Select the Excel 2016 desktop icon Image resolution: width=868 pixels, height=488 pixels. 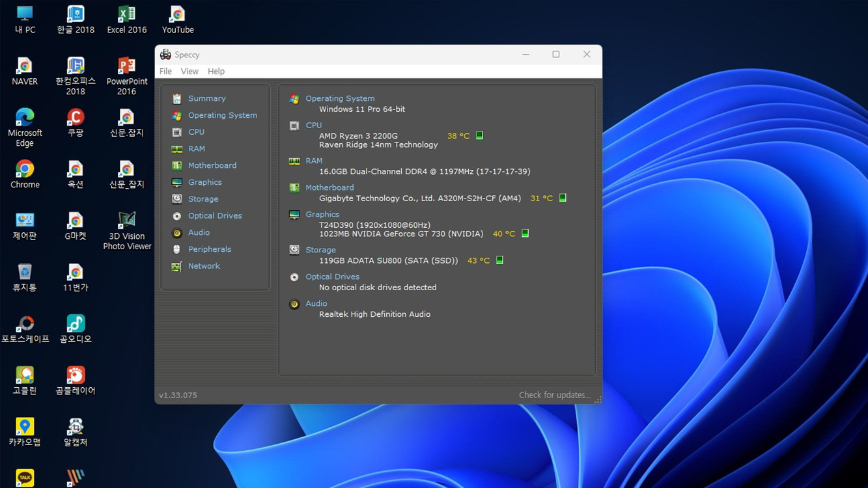tap(126, 20)
